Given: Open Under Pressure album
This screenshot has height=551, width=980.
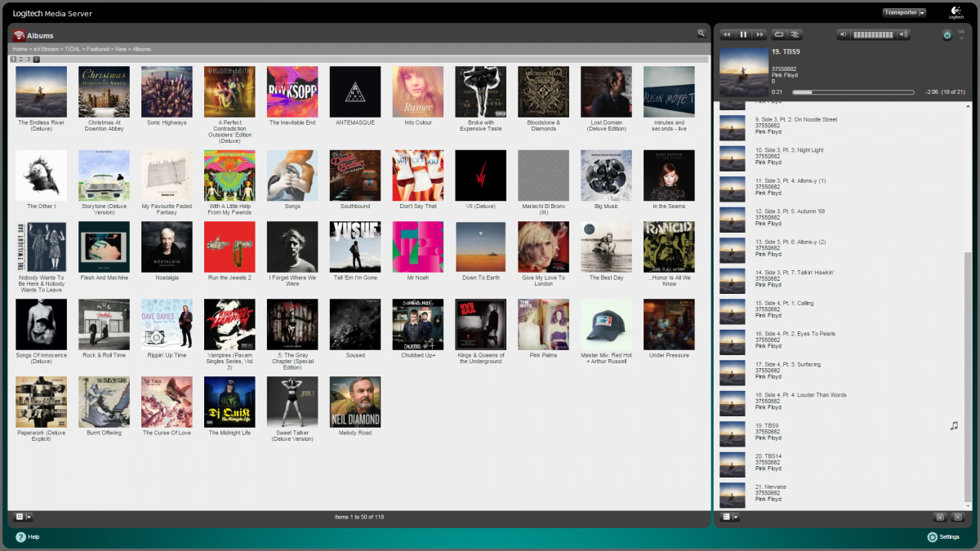Looking at the screenshot, I should [x=669, y=324].
